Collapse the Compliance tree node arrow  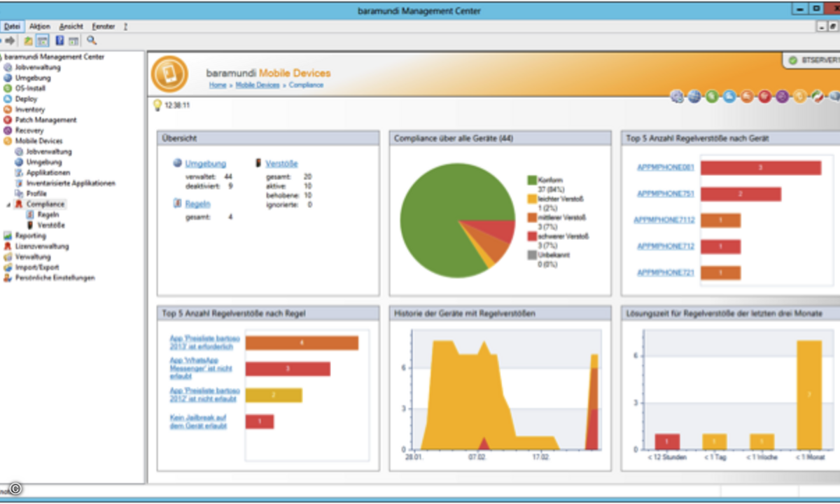coord(9,204)
